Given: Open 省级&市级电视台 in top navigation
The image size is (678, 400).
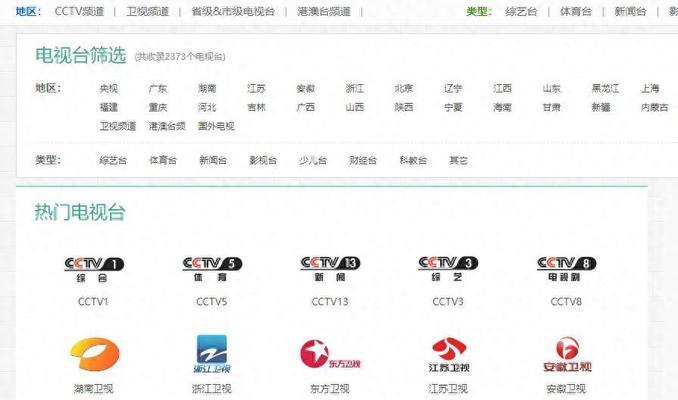Looking at the screenshot, I should tap(233, 11).
